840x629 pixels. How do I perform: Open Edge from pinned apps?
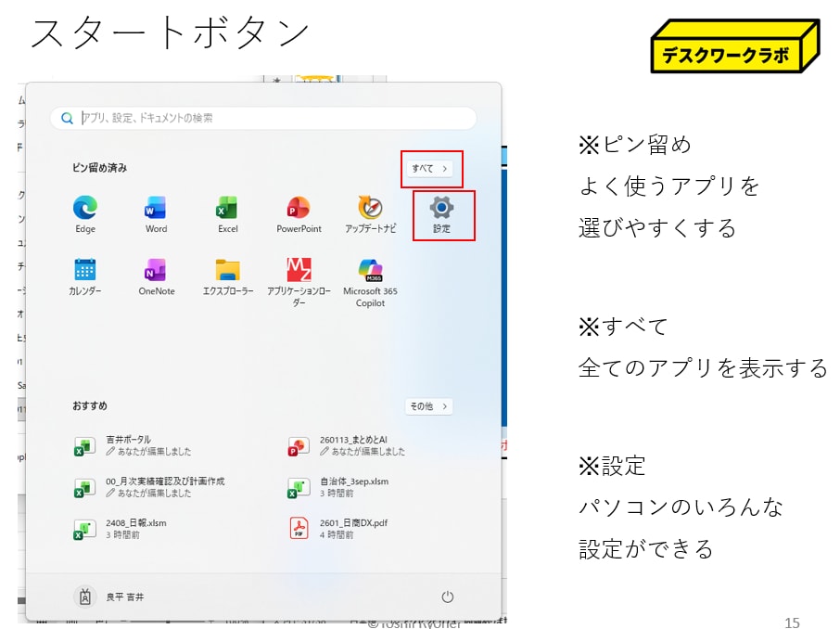(x=85, y=214)
